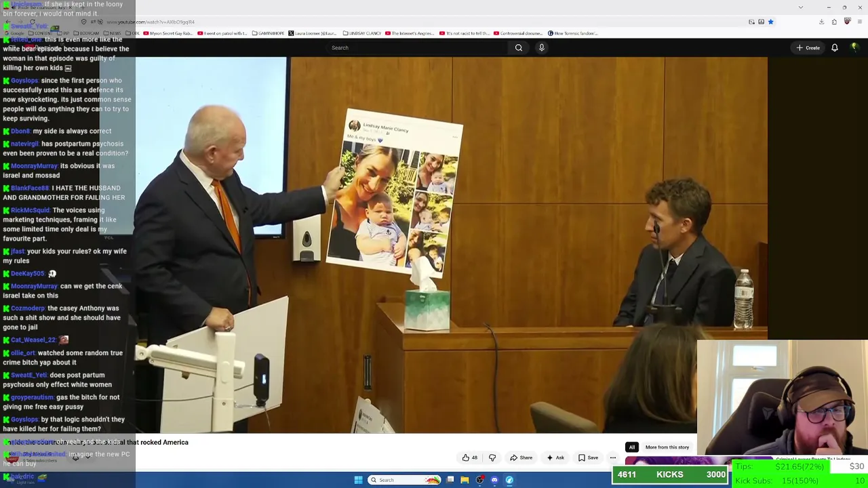Click chat username BlankFace88

pyautogui.click(x=30, y=188)
